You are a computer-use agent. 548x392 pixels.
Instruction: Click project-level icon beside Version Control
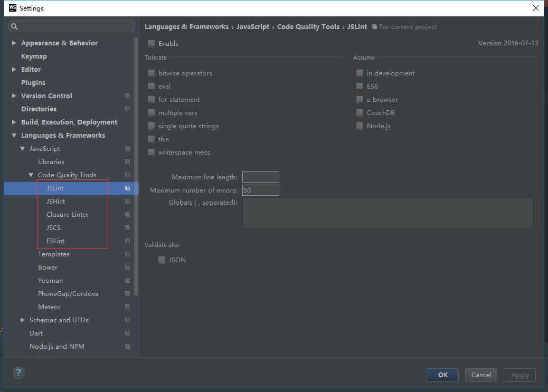coord(128,95)
